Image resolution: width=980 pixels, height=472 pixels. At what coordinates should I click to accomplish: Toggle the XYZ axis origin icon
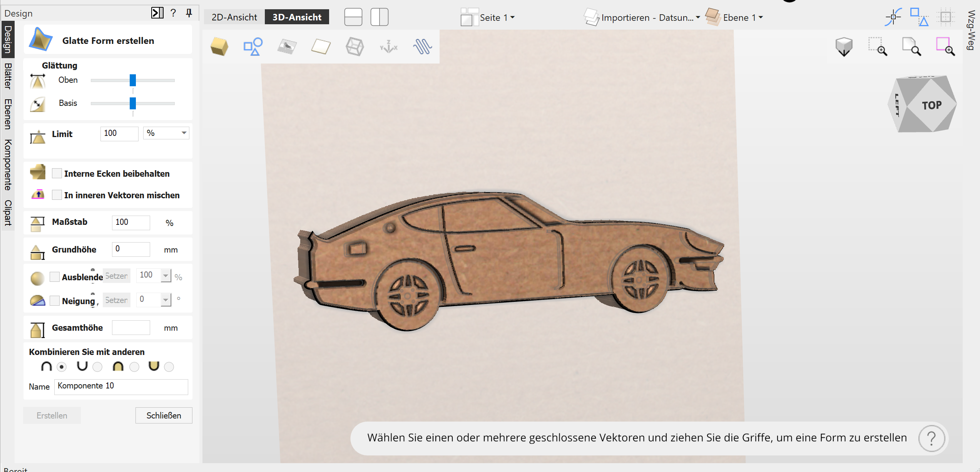[388, 47]
